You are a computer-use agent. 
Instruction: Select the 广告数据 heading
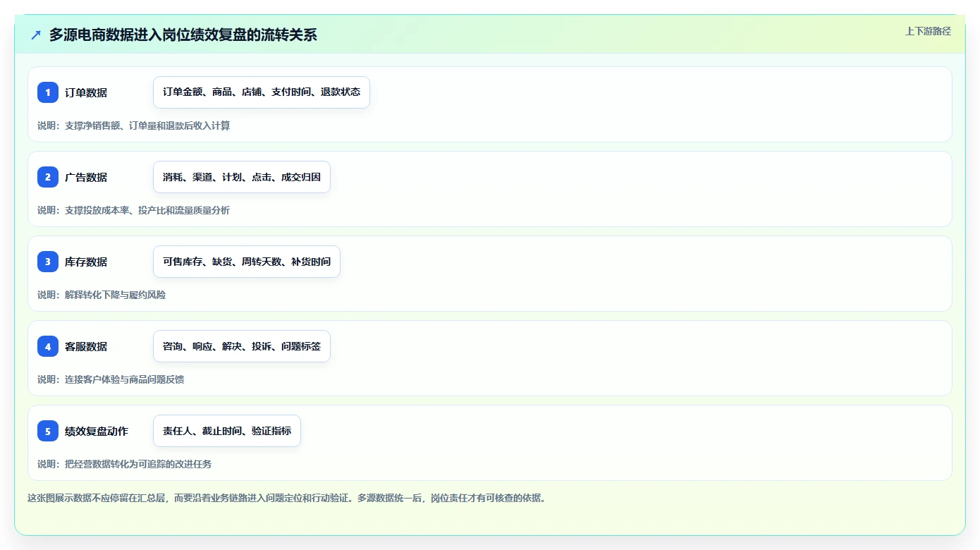pyautogui.click(x=86, y=177)
